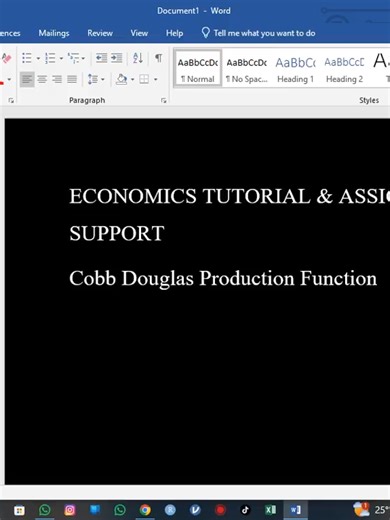Open the line spacing dropdown arrow
The image size is (390, 520).
[x=103, y=80]
